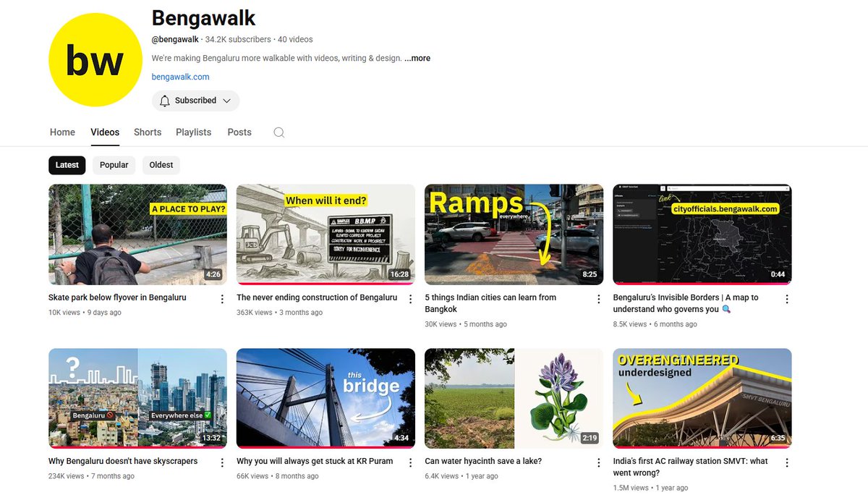This screenshot has width=868, height=495.
Task: Sort videos by Oldest
Action: (x=161, y=165)
